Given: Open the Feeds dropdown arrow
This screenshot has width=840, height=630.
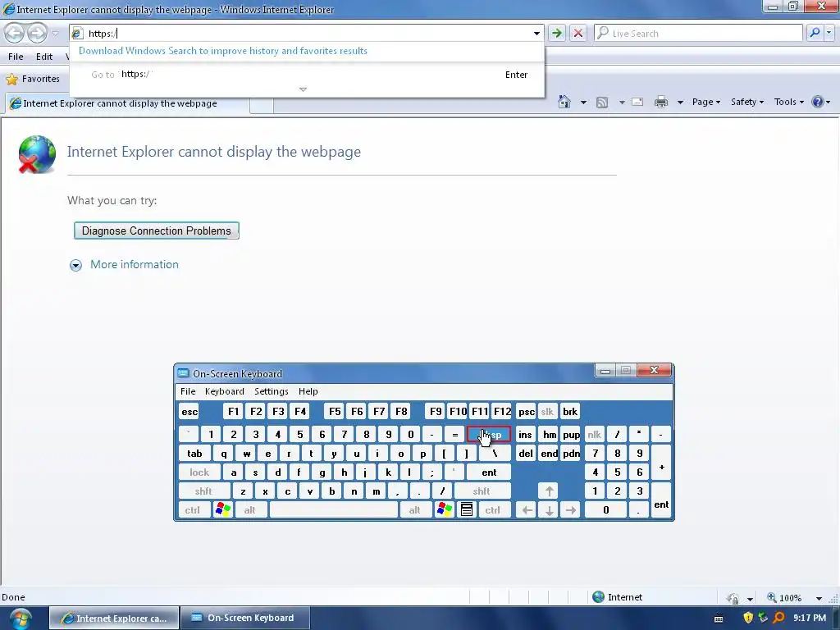Looking at the screenshot, I should [x=622, y=102].
